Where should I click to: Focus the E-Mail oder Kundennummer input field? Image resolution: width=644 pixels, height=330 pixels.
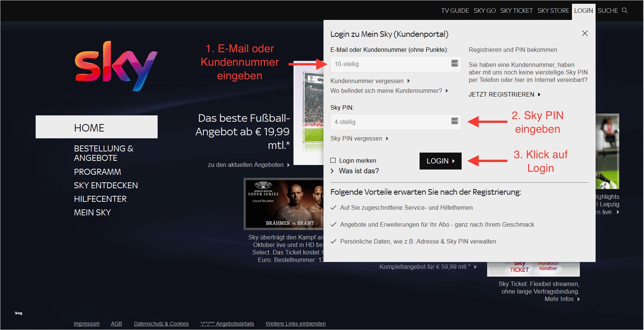point(396,64)
